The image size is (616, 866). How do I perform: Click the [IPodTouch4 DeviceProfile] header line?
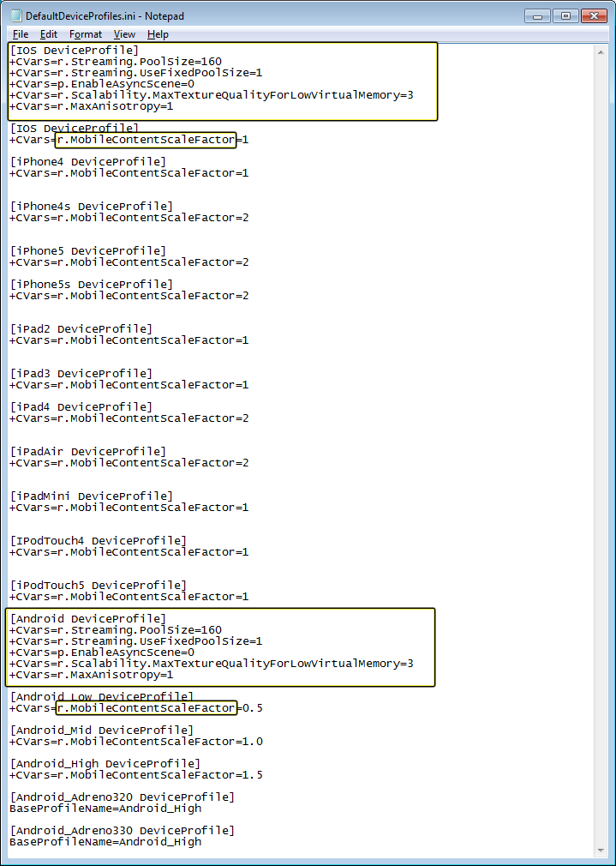pyautogui.click(x=99, y=541)
